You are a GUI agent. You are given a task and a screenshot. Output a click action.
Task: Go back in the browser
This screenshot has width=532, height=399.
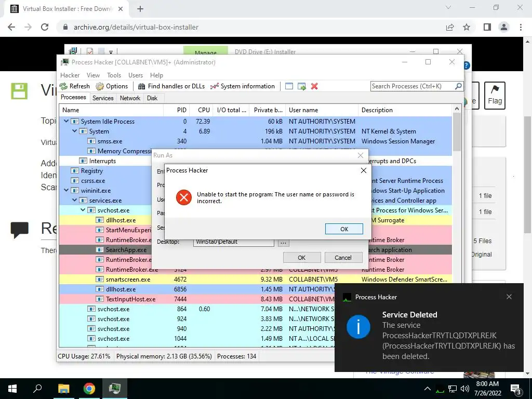click(x=11, y=27)
